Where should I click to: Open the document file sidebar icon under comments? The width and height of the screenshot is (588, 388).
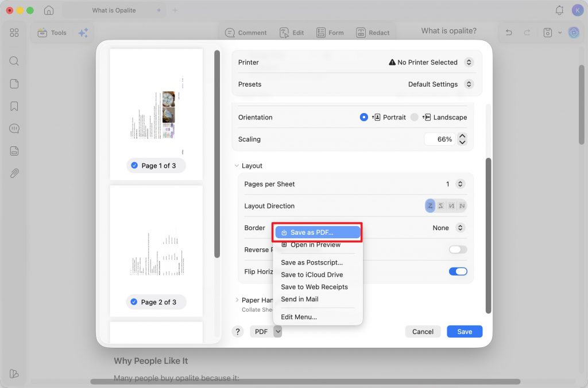(x=14, y=151)
